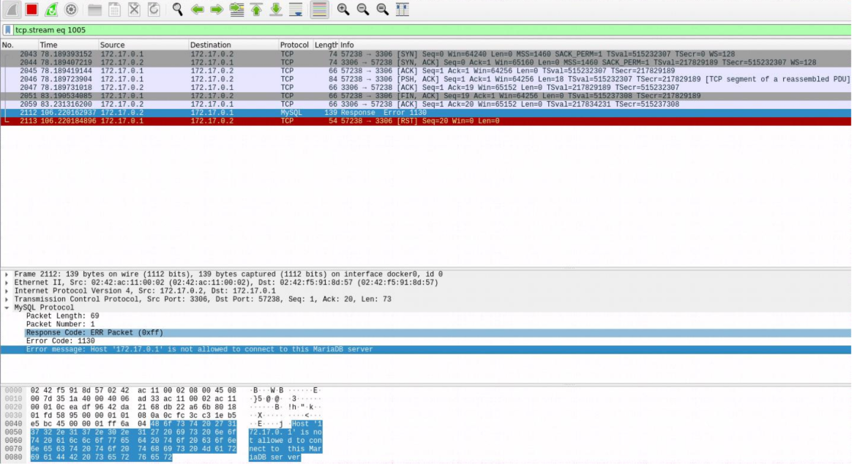This screenshot has width=868, height=467.
Task: Collapse the MySQL Protocol section
Action: point(7,308)
